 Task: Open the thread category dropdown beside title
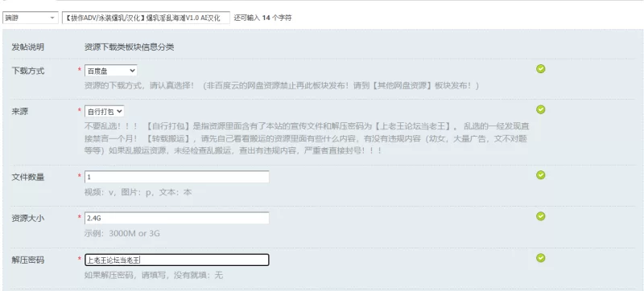click(31, 18)
